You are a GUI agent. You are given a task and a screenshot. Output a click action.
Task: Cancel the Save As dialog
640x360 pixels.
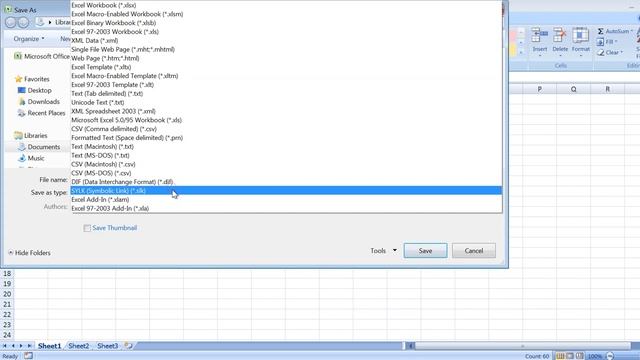[473, 251]
